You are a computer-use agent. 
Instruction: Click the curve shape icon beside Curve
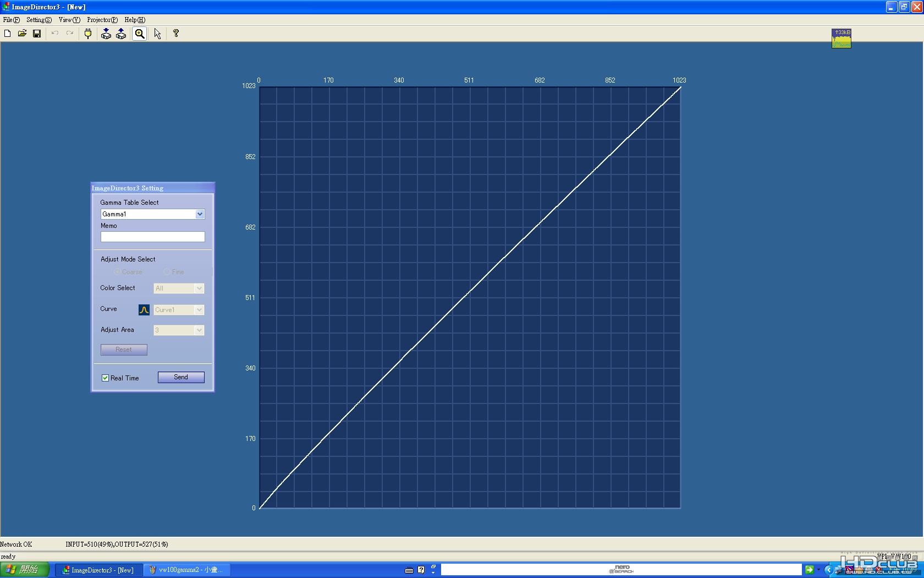click(144, 310)
